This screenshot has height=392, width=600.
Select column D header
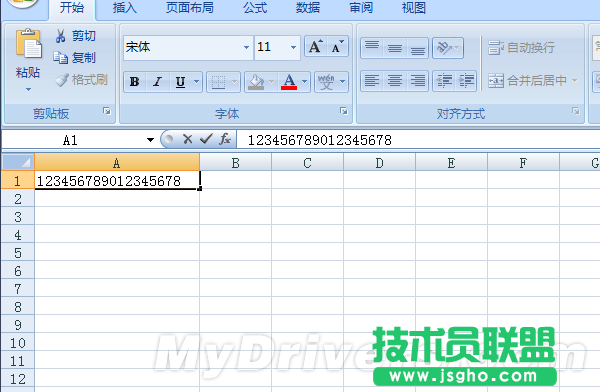pyautogui.click(x=379, y=163)
